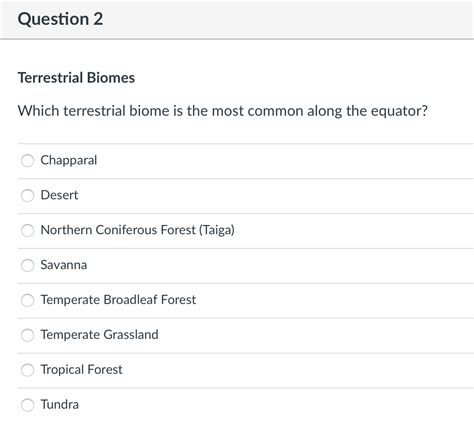The height and width of the screenshot is (428, 474).
Task: Click the Temperate Broadleaf Forest label
Action: (x=118, y=300)
